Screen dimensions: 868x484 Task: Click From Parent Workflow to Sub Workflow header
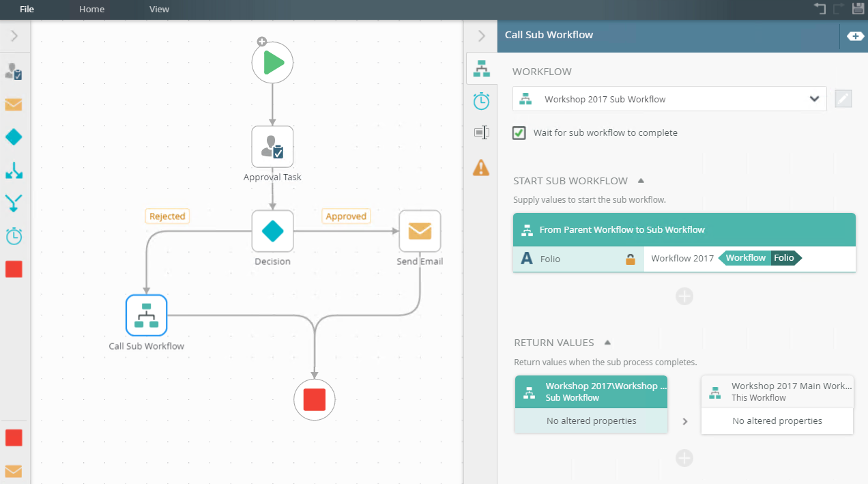pos(684,230)
